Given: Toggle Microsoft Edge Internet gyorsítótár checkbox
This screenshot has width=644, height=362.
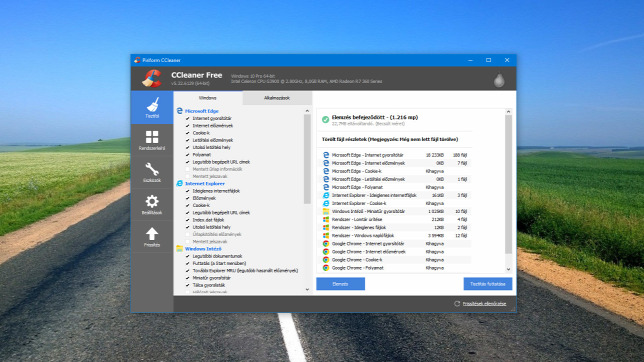Looking at the screenshot, I should [188, 118].
